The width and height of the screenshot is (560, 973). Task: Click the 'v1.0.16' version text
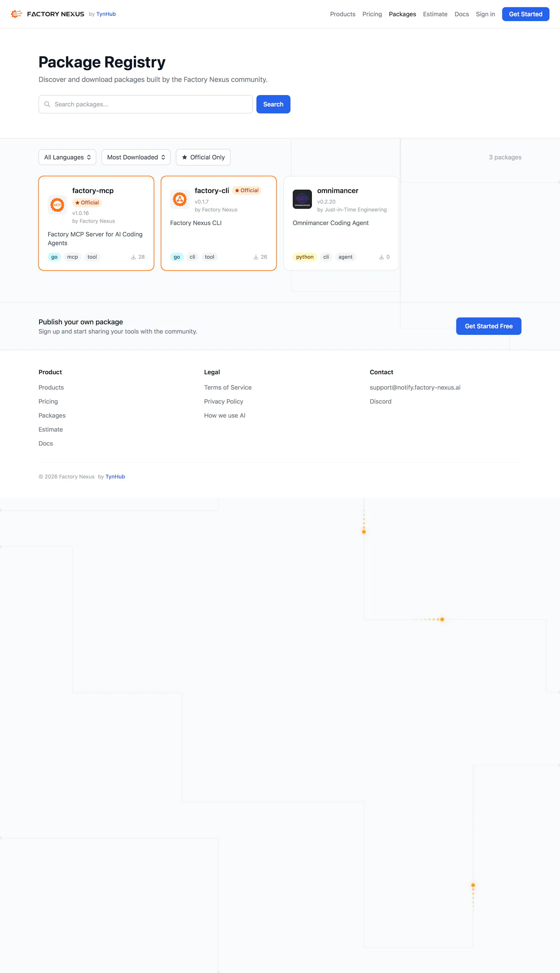80,213
